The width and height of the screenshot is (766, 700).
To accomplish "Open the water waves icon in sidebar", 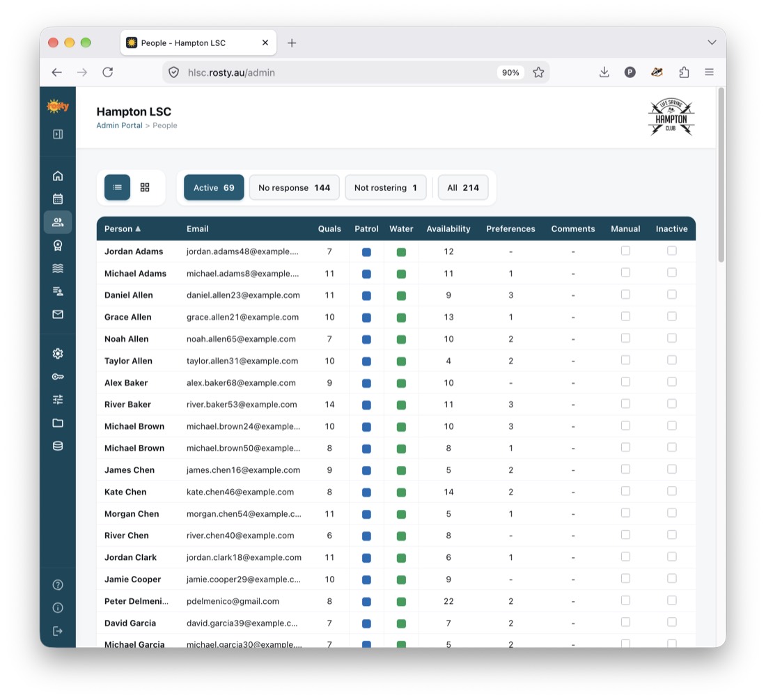I will coord(58,268).
